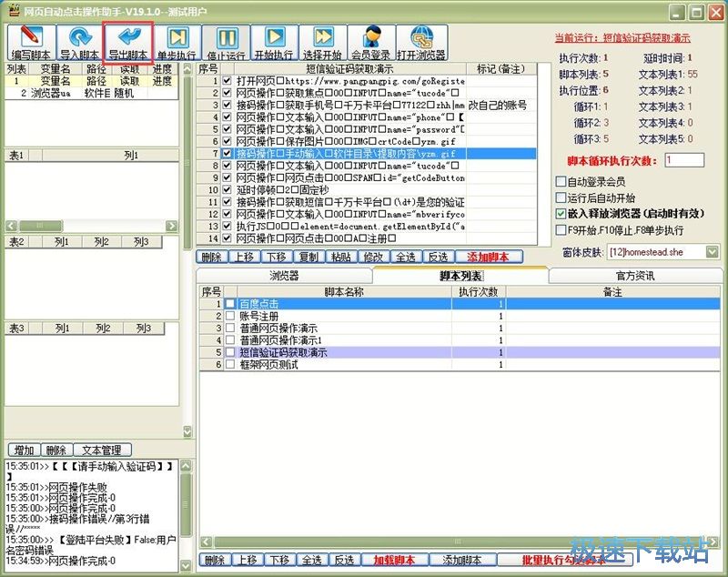This screenshot has width=728, height=577.
Task: Click the 复制 button
Action: click(308, 257)
